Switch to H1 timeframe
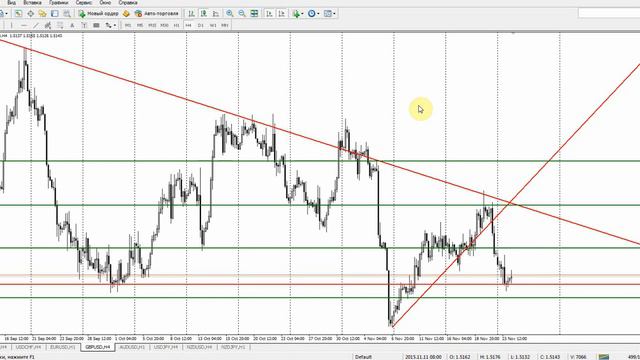This screenshot has width=640, height=360. coord(176,25)
